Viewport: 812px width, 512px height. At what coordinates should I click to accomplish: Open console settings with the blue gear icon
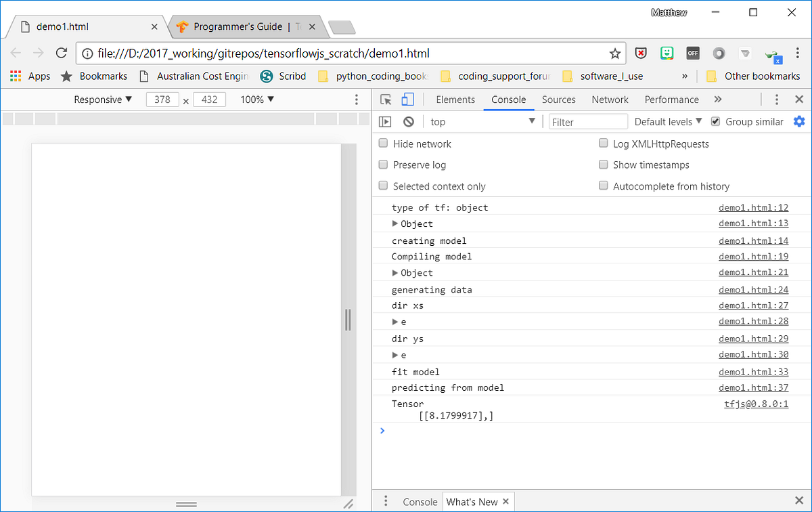(799, 121)
